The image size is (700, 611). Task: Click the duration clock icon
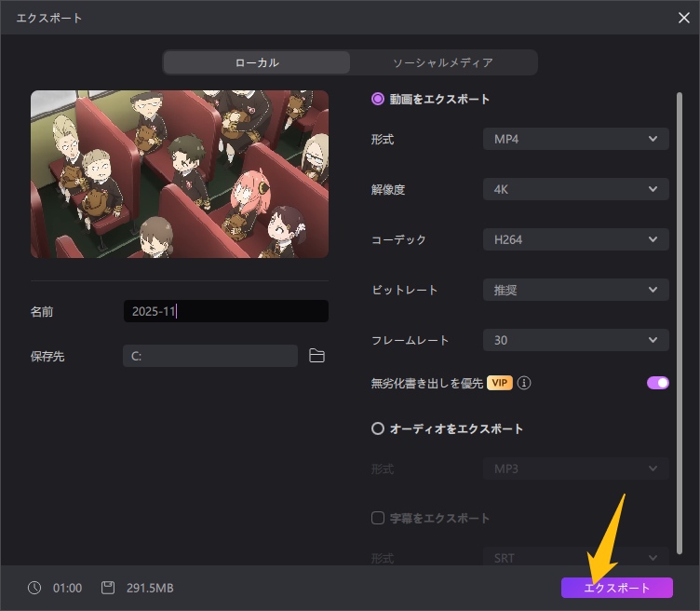coord(34,588)
